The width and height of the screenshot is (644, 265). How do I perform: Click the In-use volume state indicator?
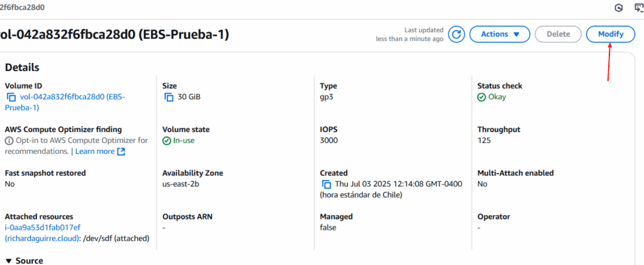click(x=178, y=140)
